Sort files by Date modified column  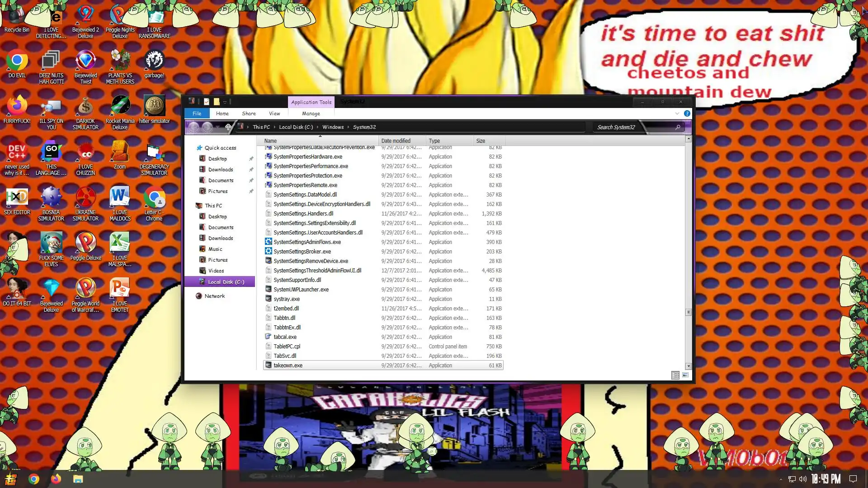point(396,141)
